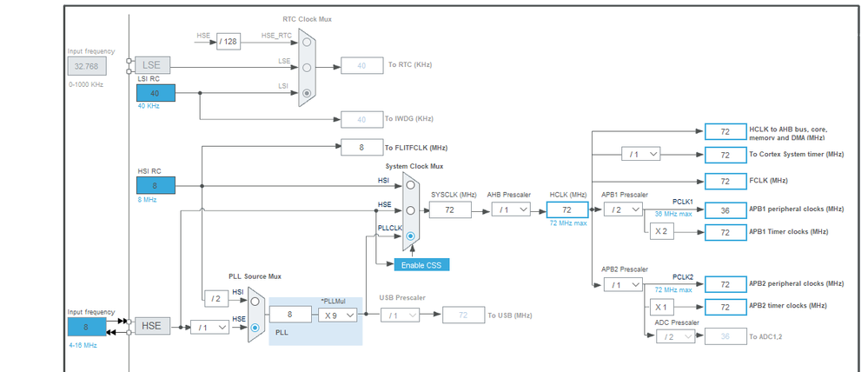Click the HSE oscillator block

[x=151, y=325]
